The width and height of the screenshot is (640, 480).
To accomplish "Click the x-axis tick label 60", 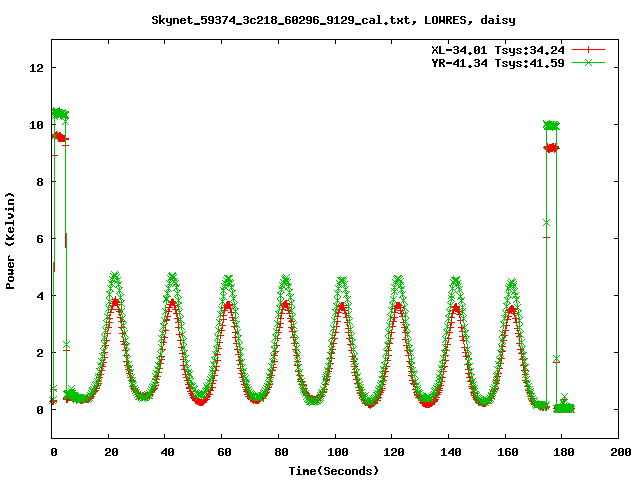I will click(x=224, y=452).
